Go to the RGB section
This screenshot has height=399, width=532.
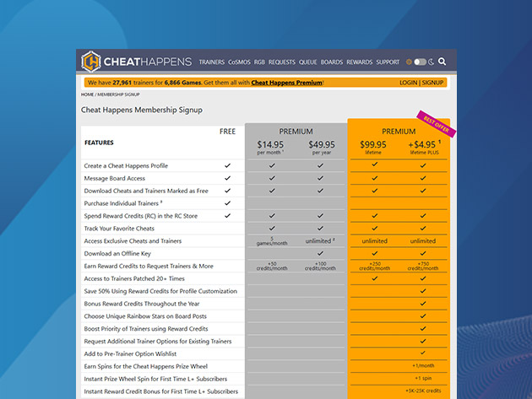(260, 62)
